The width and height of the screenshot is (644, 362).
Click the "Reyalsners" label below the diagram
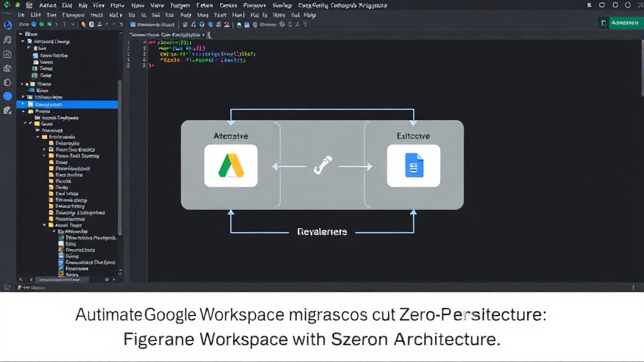(x=322, y=232)
